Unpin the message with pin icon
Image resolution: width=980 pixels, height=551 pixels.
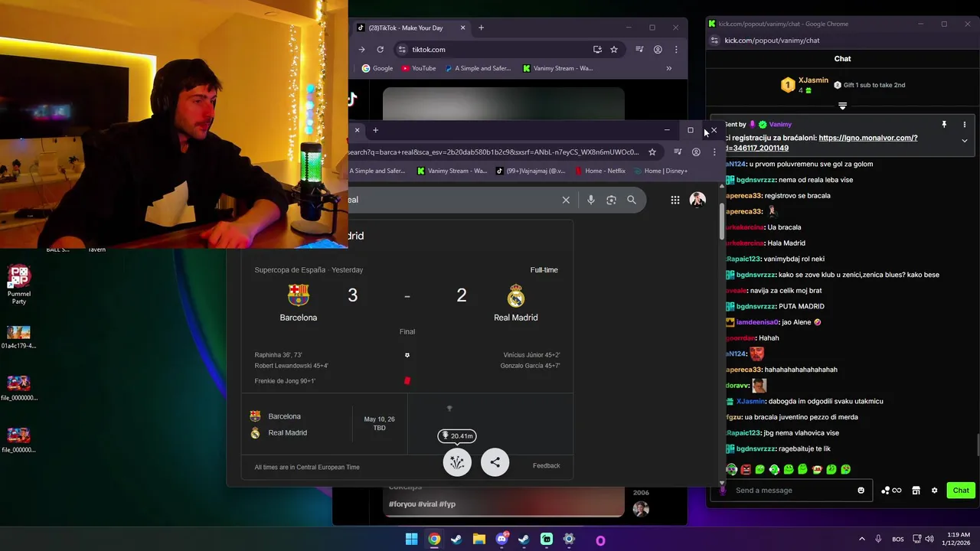point(944,124)
